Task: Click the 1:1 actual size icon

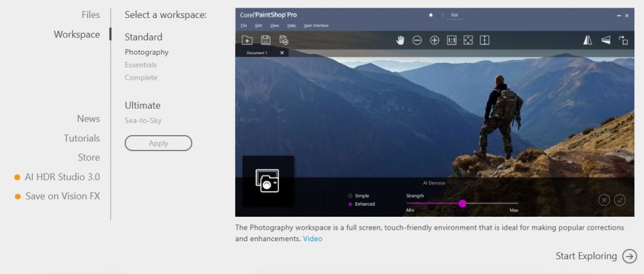Action: (451, 41)
